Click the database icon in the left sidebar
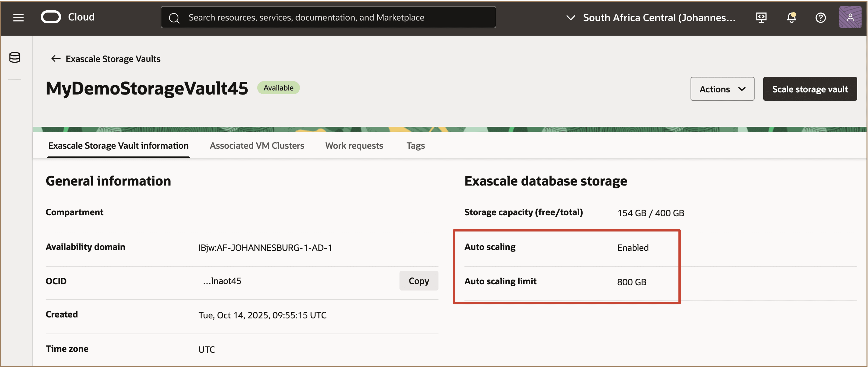 pos(15,57)
